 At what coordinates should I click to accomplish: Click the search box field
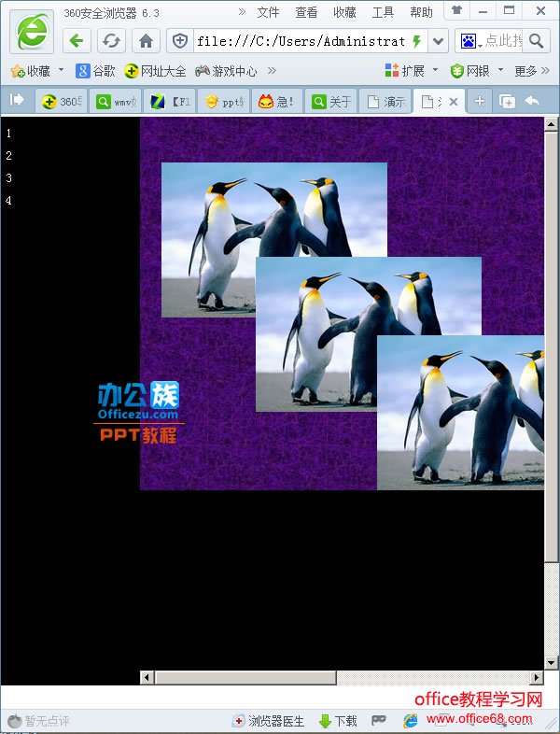(503, 41)
